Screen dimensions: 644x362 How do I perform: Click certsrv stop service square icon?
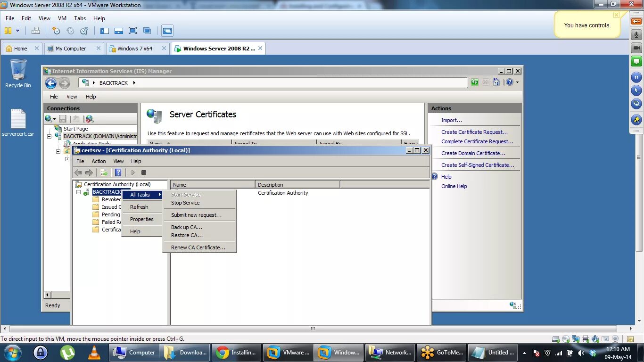[x=144, y=173]
